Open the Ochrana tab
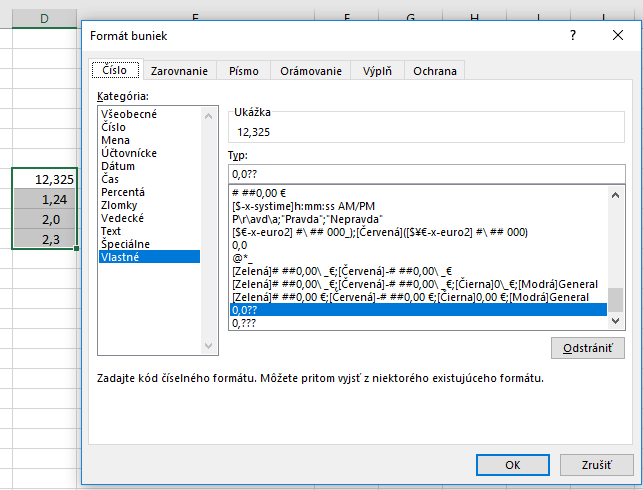643x490 pixels. (435, 71)
